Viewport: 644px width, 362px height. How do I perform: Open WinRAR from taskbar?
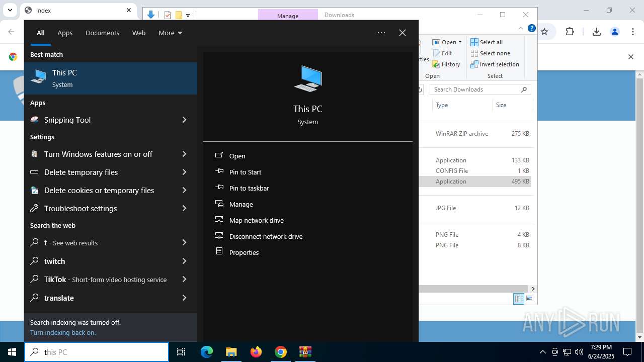click(x=305, y=352)
